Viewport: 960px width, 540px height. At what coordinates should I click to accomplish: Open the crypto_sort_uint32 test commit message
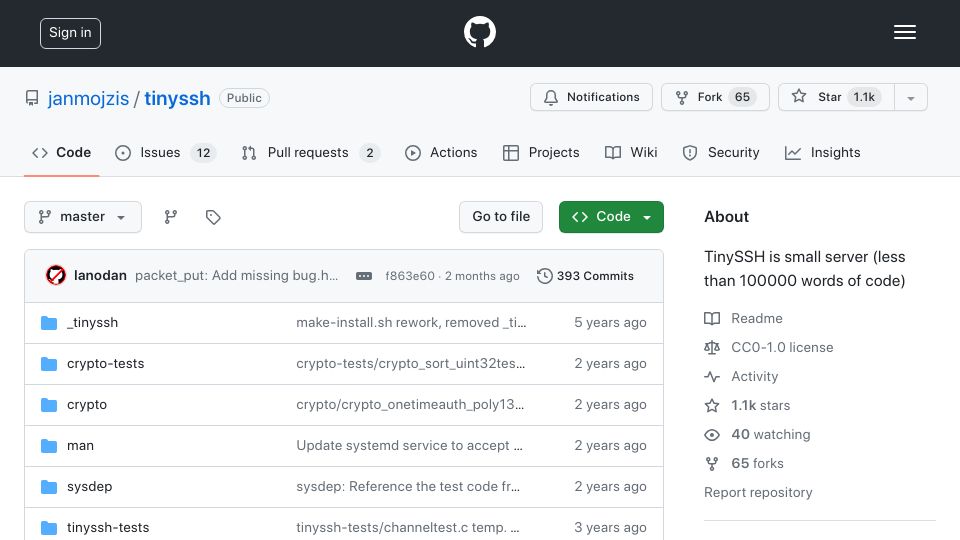[410, 364]
